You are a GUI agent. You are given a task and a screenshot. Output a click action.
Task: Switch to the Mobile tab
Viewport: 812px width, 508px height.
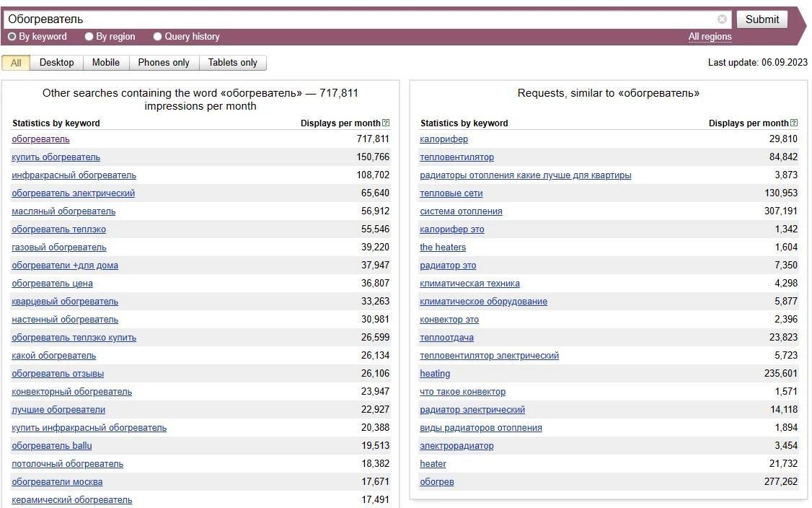point(105,63)
